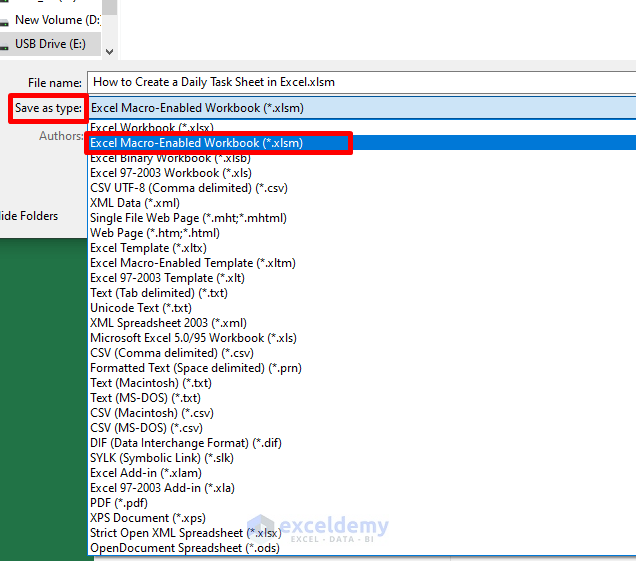Select Unicode Text (*.txt) format

click(x=362, y=308)
